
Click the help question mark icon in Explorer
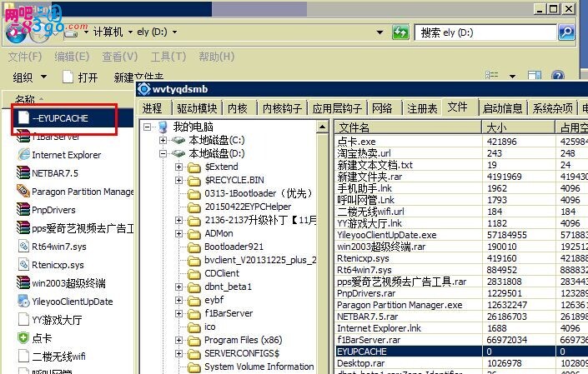click(x=558, y=76)
